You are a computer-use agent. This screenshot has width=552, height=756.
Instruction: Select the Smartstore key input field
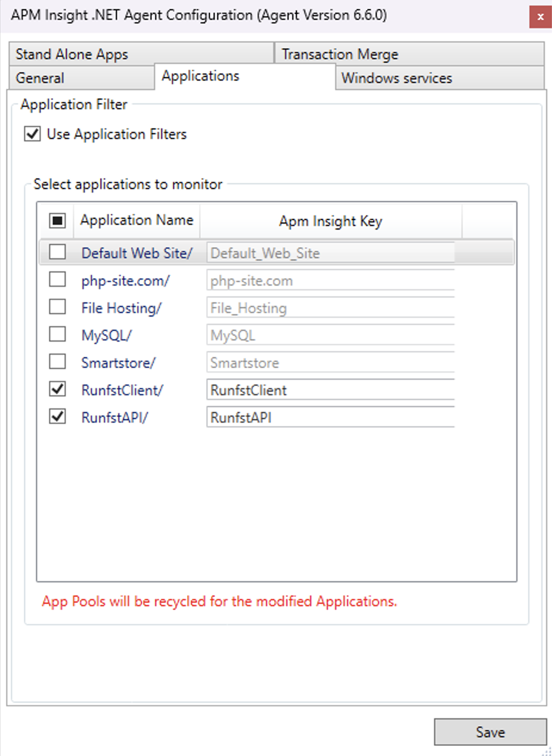coord(331,362)
